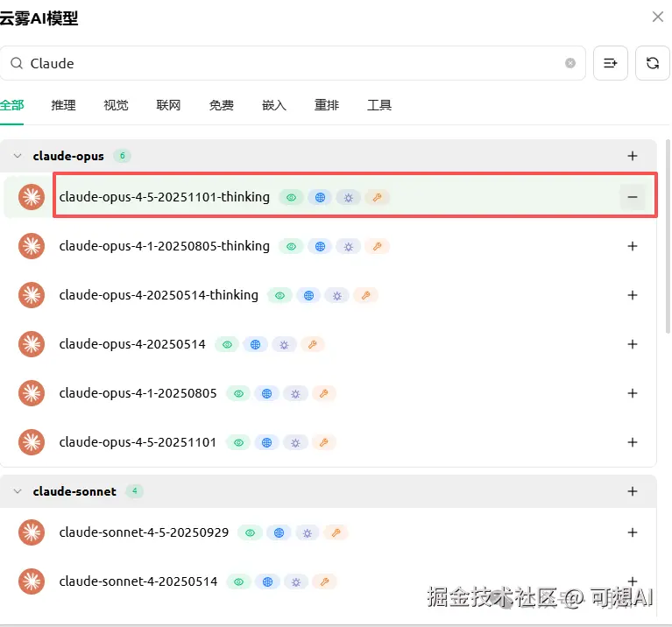Screen dimensions: 672x627
Task: Click web globe tag on claude-opus-4-5-20251101-thinking
Action: point(320,197)
